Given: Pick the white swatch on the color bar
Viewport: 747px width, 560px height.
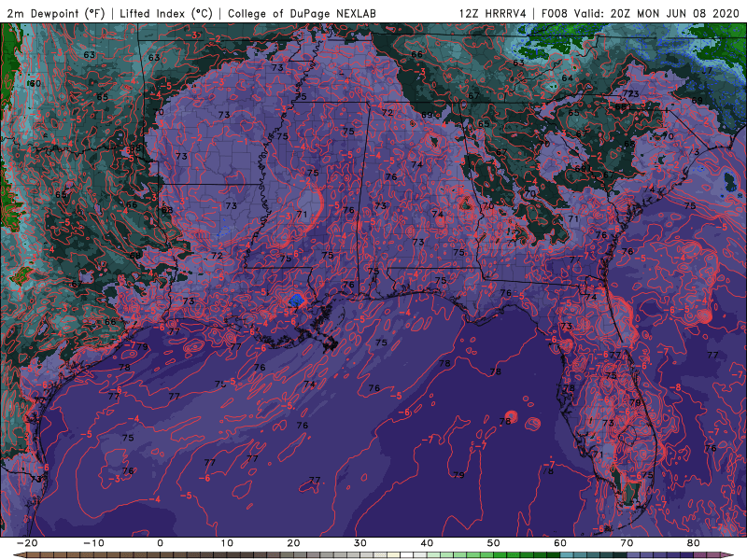Looking at the screenshot, I should (x=407, y=555).
